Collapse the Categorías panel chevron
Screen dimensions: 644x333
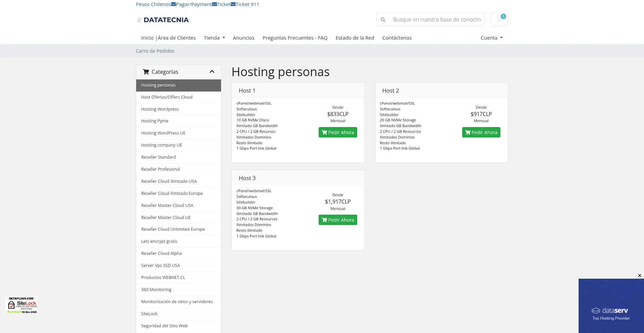212,72
